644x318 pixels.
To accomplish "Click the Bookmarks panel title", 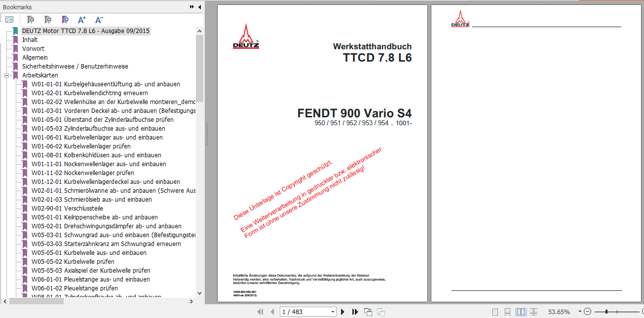I will pos(17,7).
